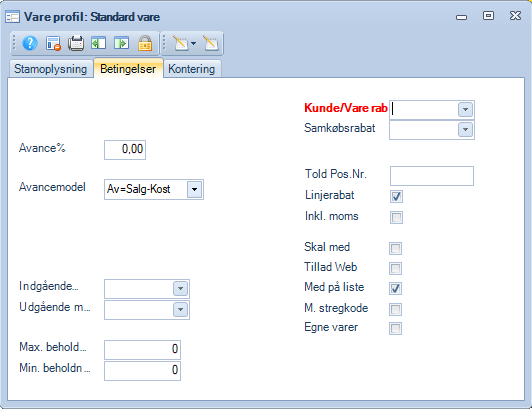Expand the Samkøbsrabat dropdown list
The height and width of the screenshot is (411, 532).
point(465,130)
